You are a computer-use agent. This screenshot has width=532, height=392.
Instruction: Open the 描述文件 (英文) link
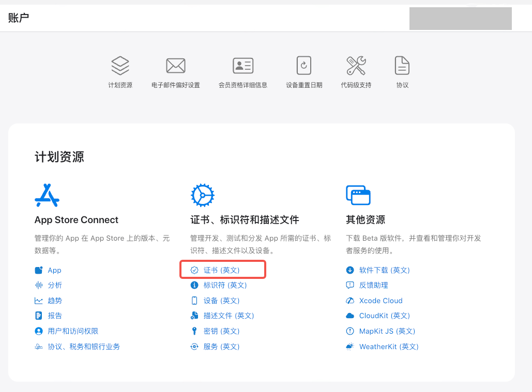229,316
